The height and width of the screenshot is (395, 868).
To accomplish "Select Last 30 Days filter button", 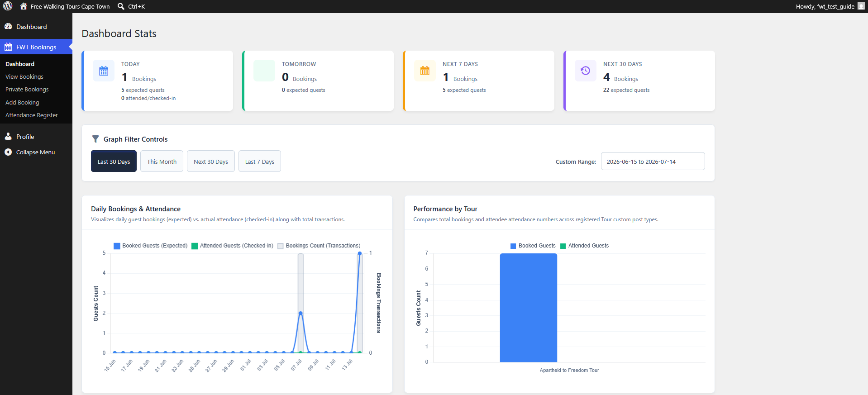I will (114, 161).
